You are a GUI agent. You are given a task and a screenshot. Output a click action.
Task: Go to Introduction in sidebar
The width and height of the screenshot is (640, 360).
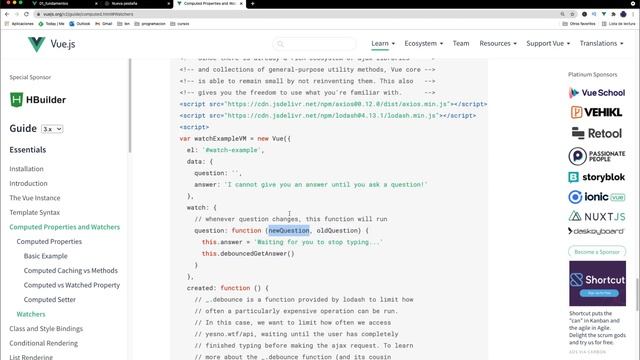(28, 183)
